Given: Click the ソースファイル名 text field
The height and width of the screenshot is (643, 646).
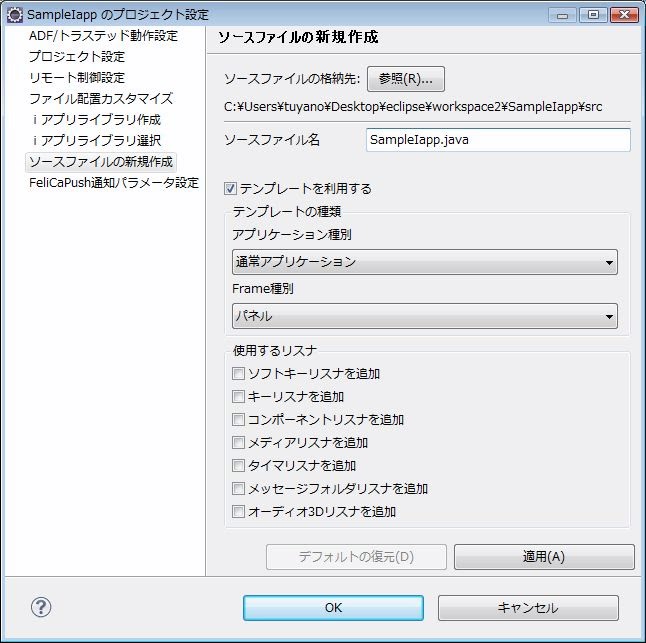Looking at the screenshot, I should (x=498, y=140).
